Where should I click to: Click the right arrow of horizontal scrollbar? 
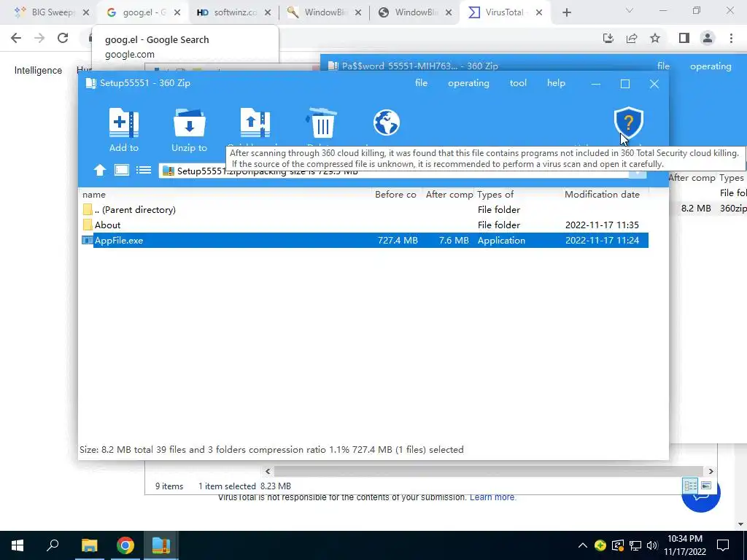coord(711,472)
